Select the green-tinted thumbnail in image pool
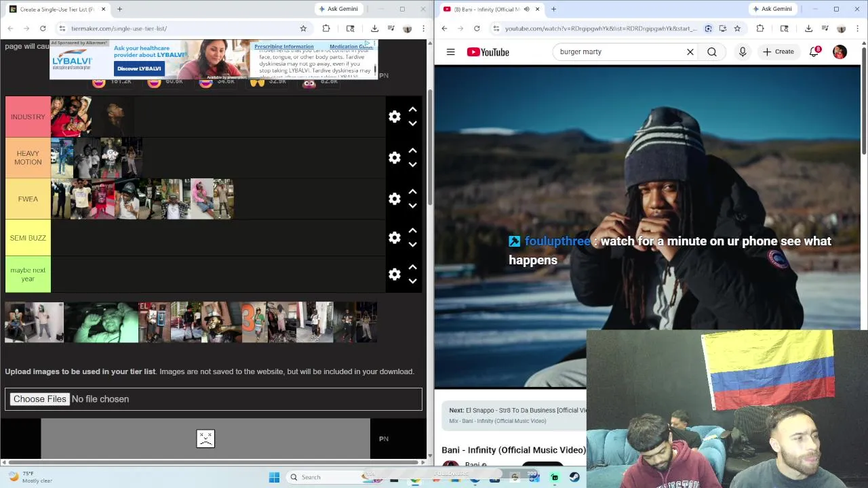Screen dimensions: 868x488 101,322
